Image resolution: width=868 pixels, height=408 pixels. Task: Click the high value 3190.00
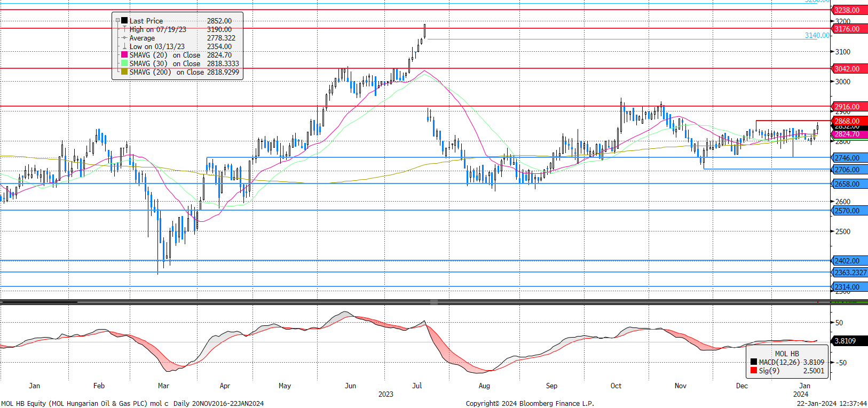[x=219, y=29]
